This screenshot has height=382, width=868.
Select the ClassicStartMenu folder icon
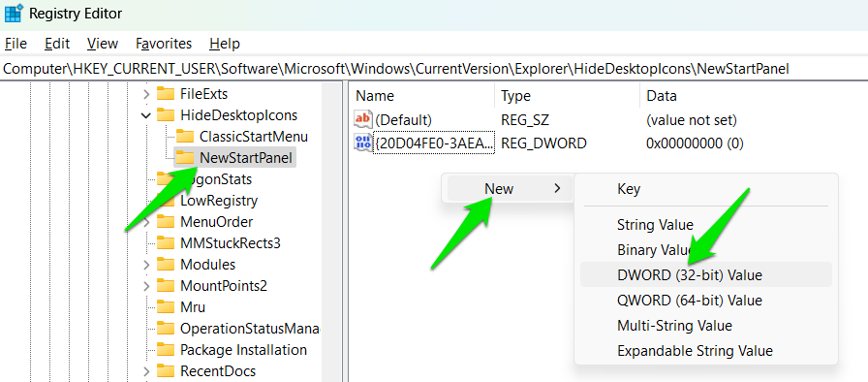pyautogui.click(x=185, y=136)
